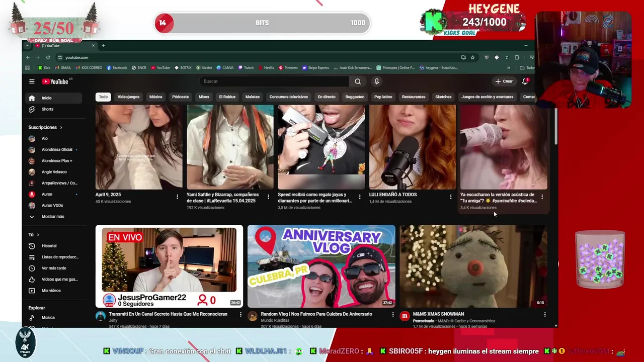Open Música under Explorar

click(x=53, y=318)
